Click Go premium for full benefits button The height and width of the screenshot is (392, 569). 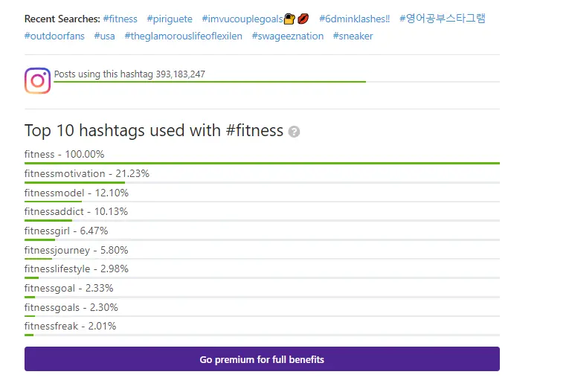262,359
